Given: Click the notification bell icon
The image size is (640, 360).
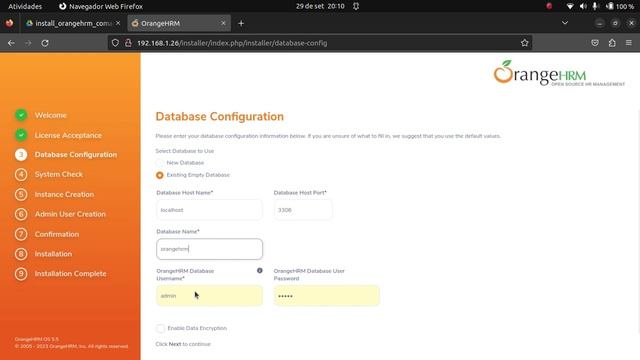Looking at the screenshot, I should tap(356, 6).
